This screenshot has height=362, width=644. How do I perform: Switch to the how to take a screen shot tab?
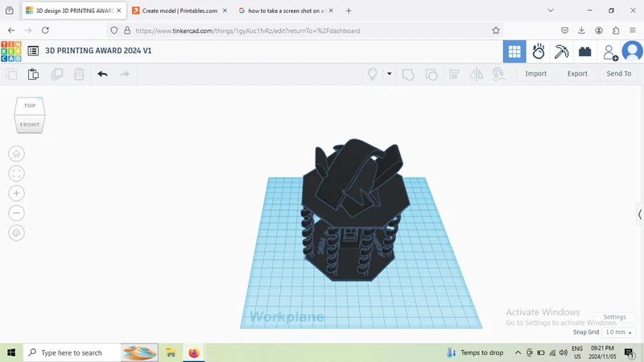pyautogui.click(x=286, y=10)
